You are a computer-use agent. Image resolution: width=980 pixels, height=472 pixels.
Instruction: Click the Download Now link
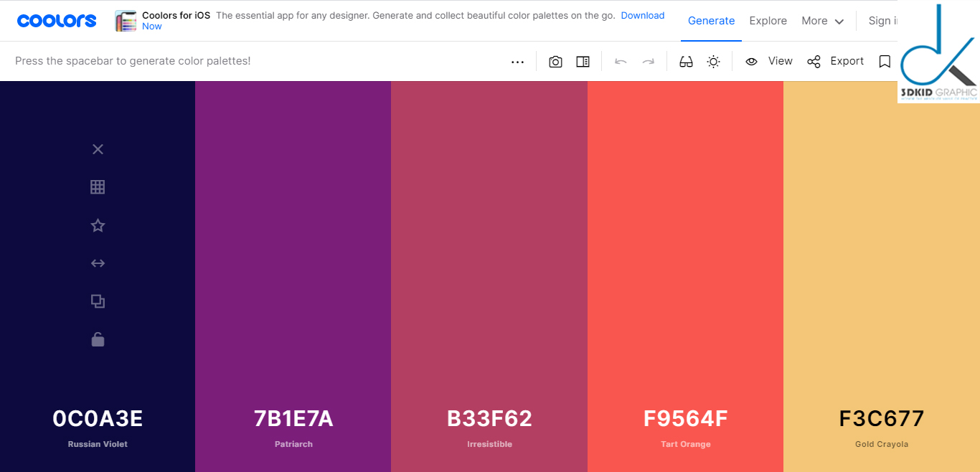(643, 16)
